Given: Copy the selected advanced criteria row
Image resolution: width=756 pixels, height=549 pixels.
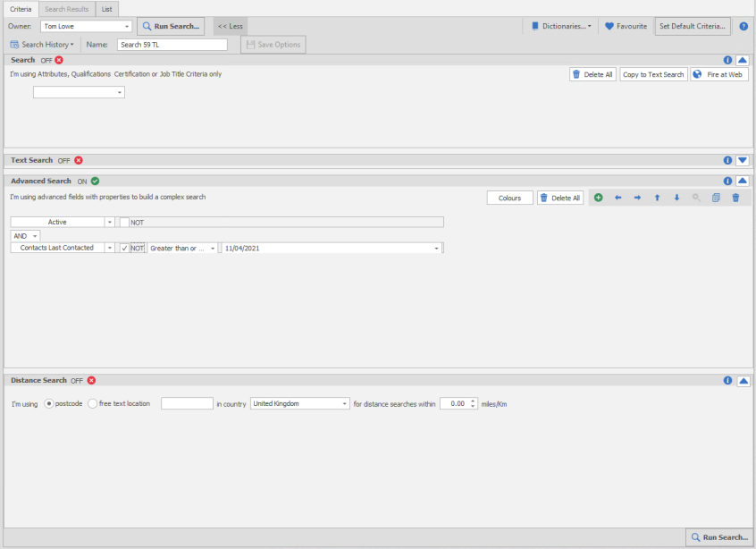Looking at the screenshot, I should click(x=716, y=198).
